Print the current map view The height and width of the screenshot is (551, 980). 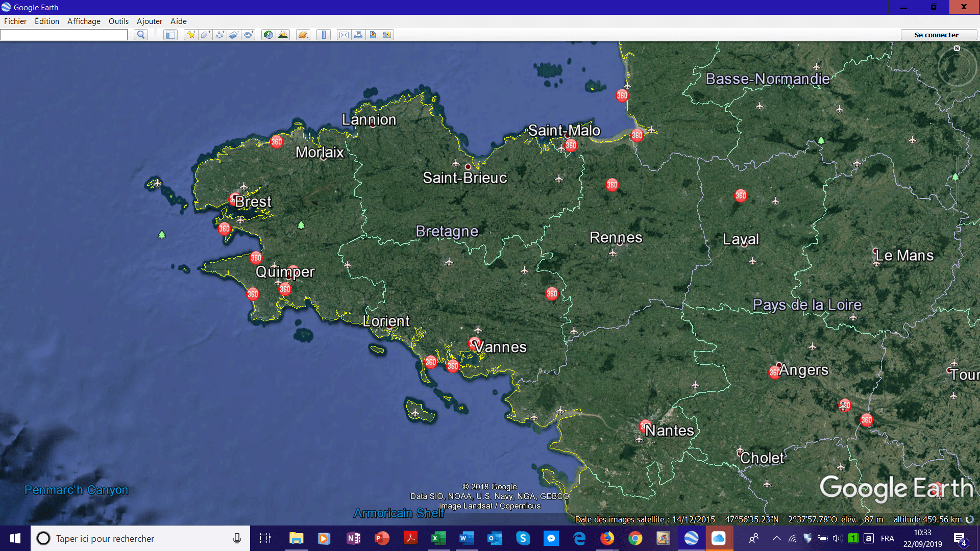click(x=358, y=35)
